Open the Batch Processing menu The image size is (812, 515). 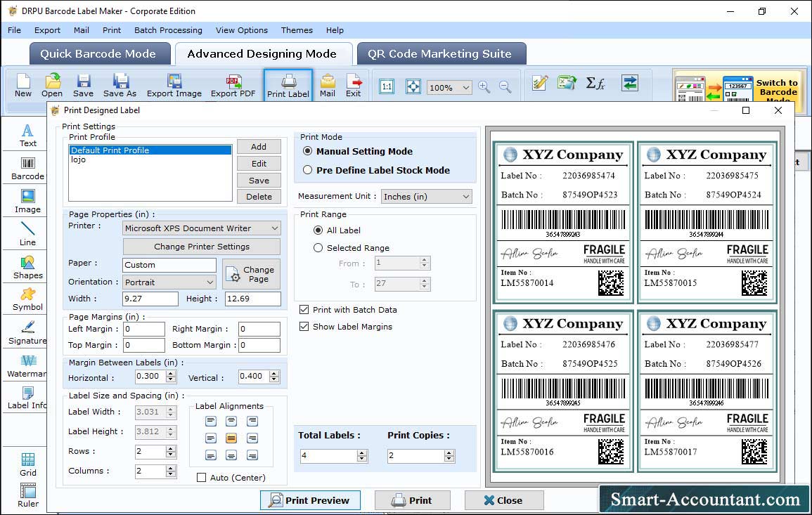[168, 30]
